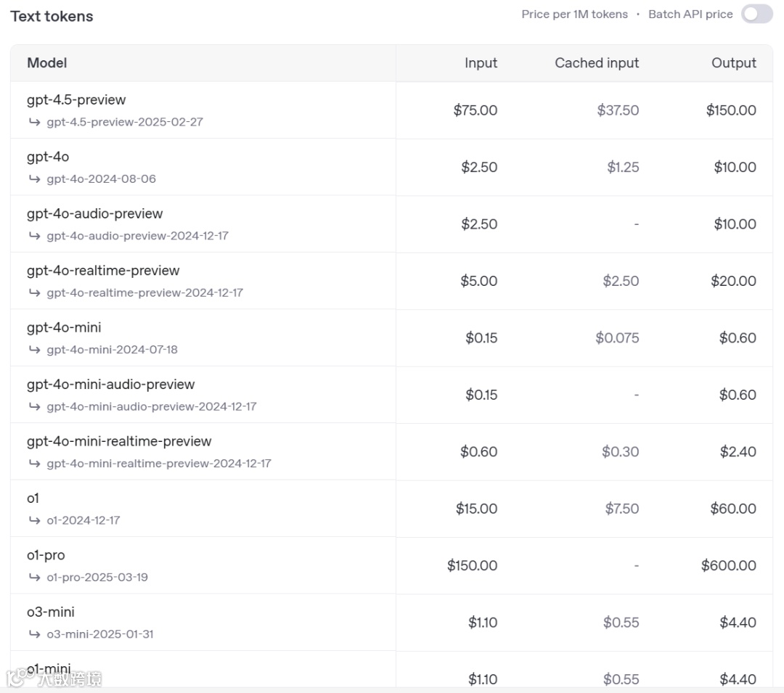Image resolution: width=784 pixels, height=693 pixels.
Task: Click the Cached input column header
Action: tap(597, 63)
